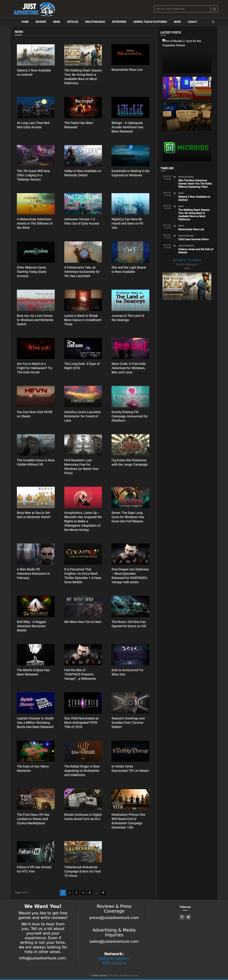Image resolution: width=228 pixels, height=980 pixels.
Task: Open the Walking Dead image under Author of the Month
Action: click(187, 286)
